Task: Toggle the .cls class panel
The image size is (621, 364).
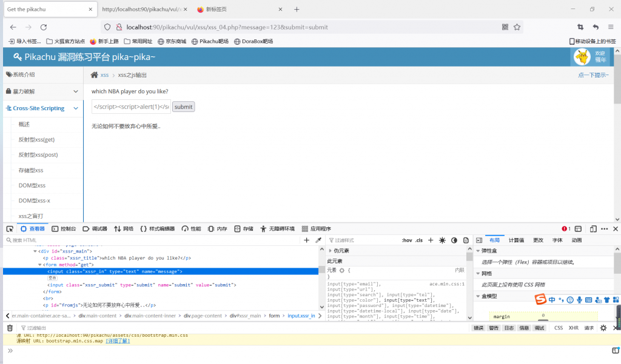Action: [x=419, y=240]
